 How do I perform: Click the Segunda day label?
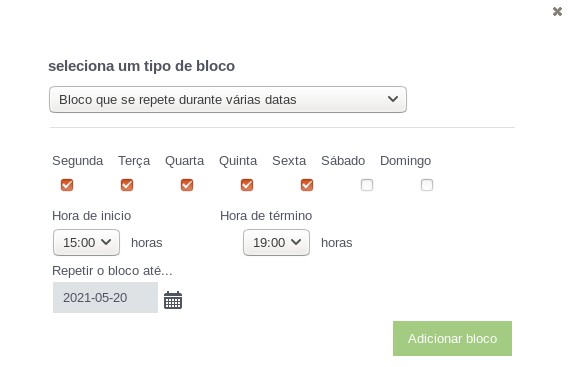pos(78,161)
